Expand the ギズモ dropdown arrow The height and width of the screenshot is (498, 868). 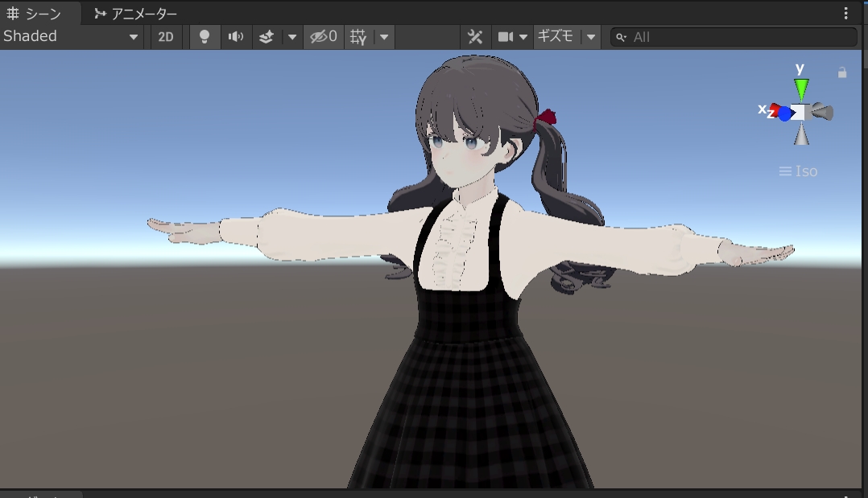tap(592, 37)
